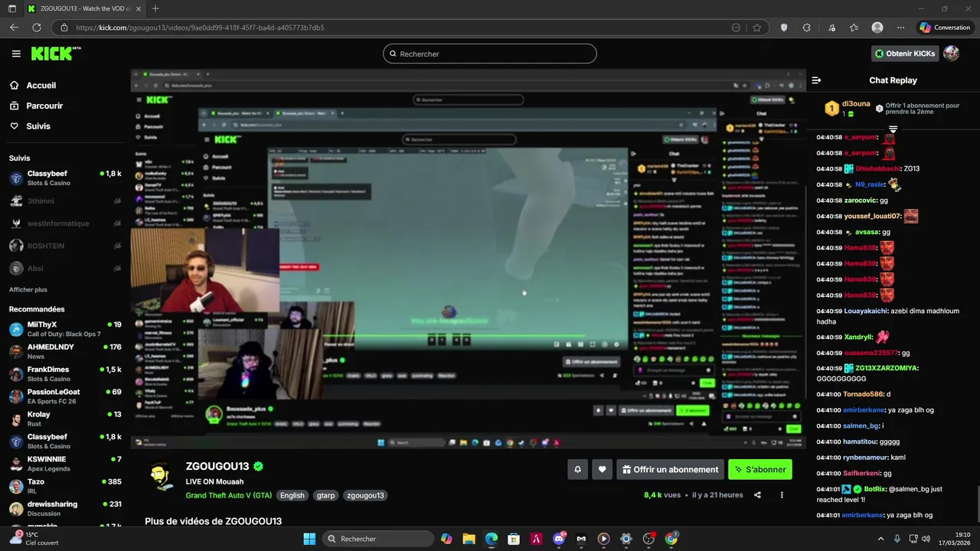The width and height of the screenshot is (980, 551).
Task: Open recommended channel FrankDimes
Action: (65, 374)
